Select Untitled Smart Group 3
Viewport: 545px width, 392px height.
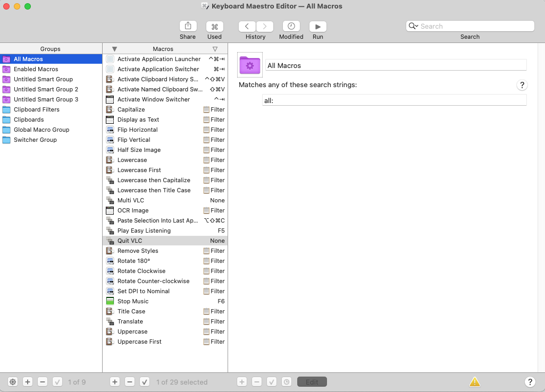click(51, 99)
